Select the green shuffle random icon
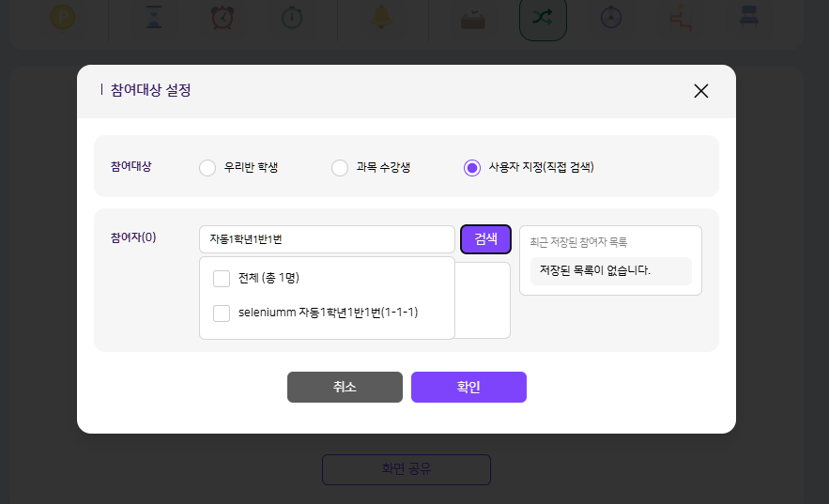This screenshot has height=504, width=829. [x=543, y=17]
